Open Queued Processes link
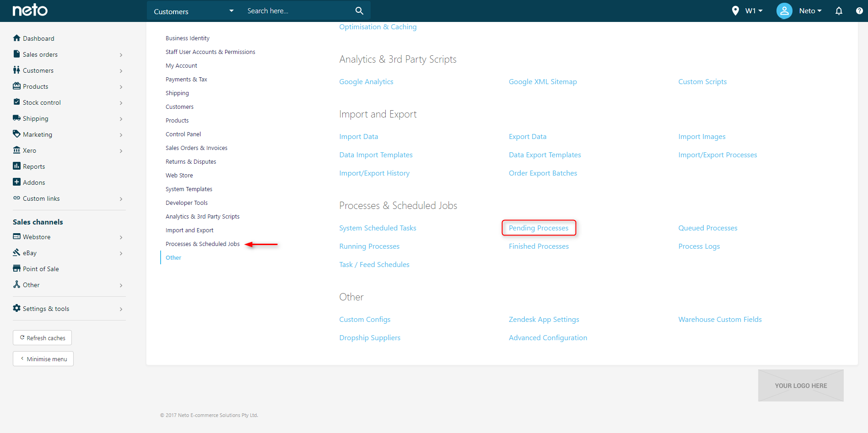Screen dimensions: 868x433 (708, 228)
